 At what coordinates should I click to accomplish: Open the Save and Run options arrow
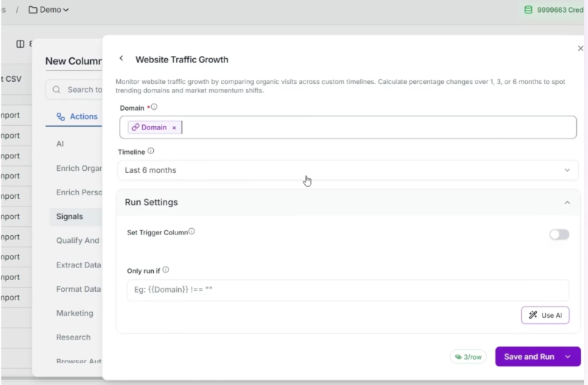point(568,357)
